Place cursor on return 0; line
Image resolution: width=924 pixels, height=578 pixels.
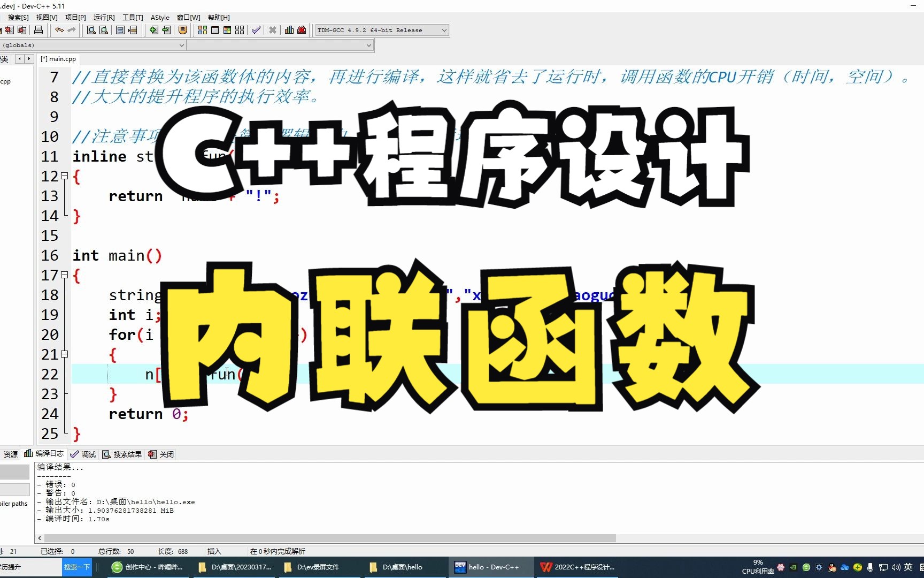pyautogui.click(x=149, y=414)
